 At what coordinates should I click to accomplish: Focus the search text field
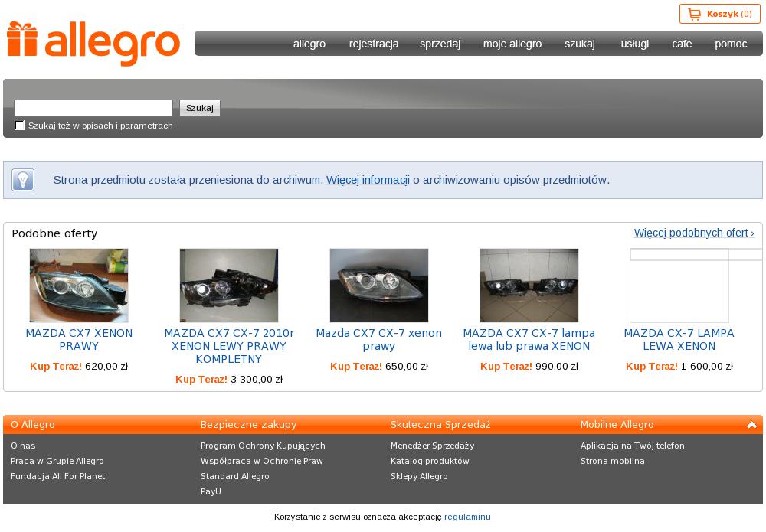point(93,108)
